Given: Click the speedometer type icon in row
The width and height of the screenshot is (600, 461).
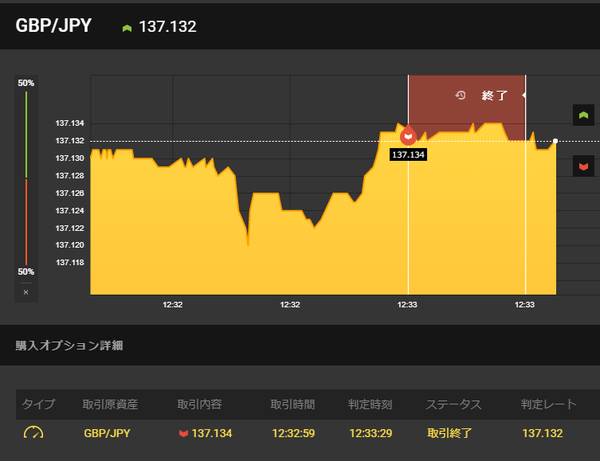Looking at the screenshot, I should pos(33,433).
